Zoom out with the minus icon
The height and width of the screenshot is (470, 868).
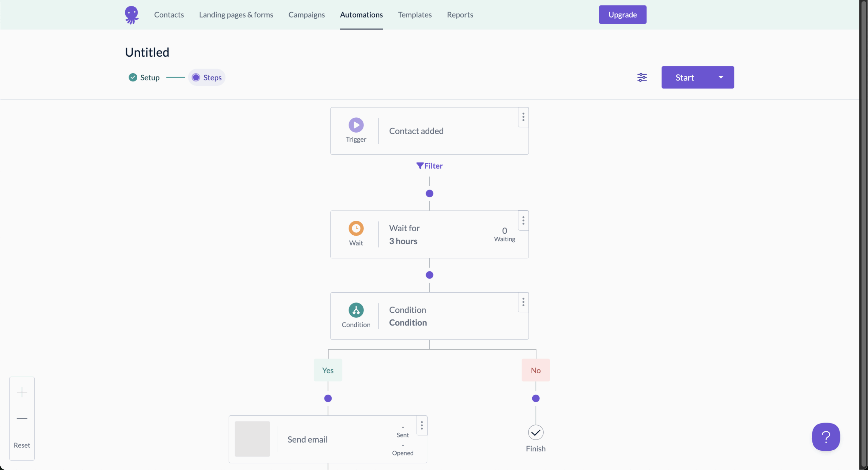coord(22,418)
